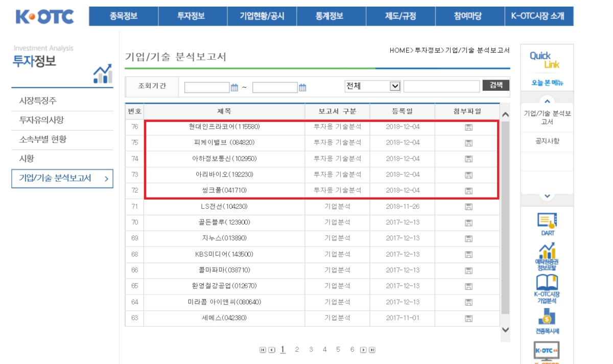Download attachment for 현대인프라코어 report
This screenshot has height=364, width=613.
pos(468,127)
